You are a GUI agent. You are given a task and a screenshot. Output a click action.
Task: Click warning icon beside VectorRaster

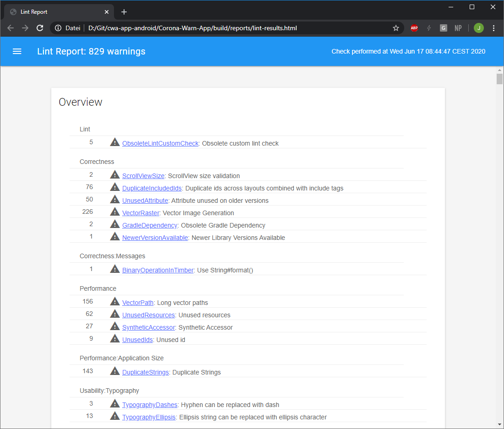115,211
